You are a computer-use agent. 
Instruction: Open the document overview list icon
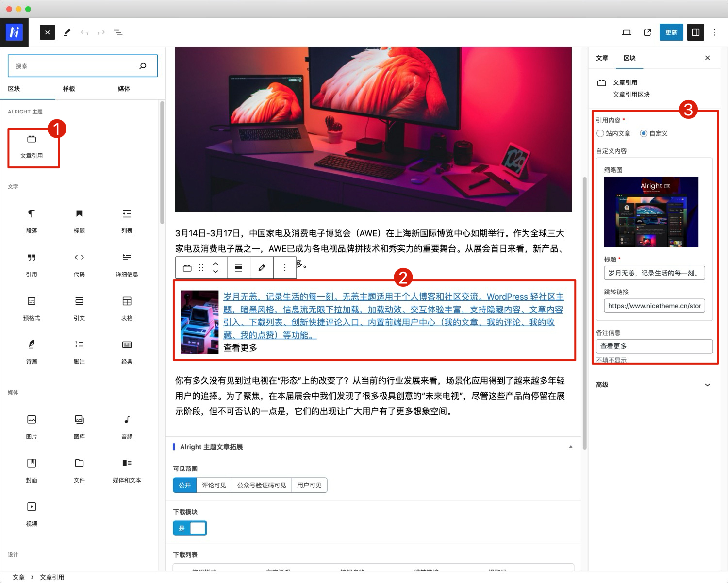(x=118, y=32)
